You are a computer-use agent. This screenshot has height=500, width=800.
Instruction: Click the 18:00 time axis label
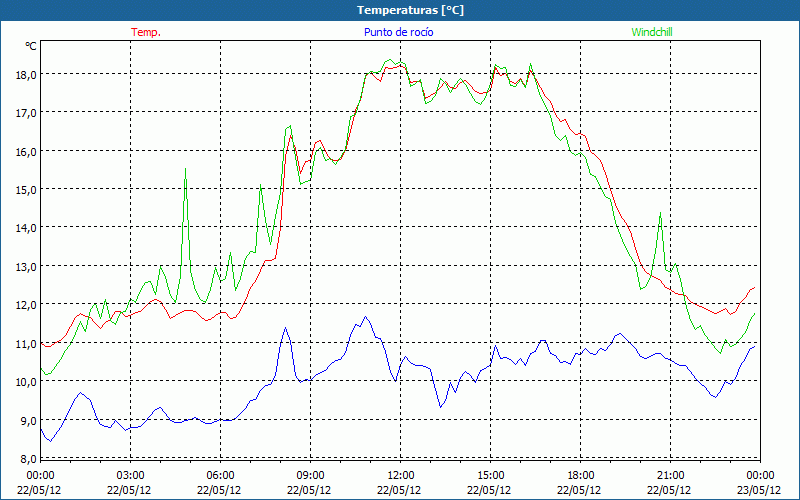point(581,476)
